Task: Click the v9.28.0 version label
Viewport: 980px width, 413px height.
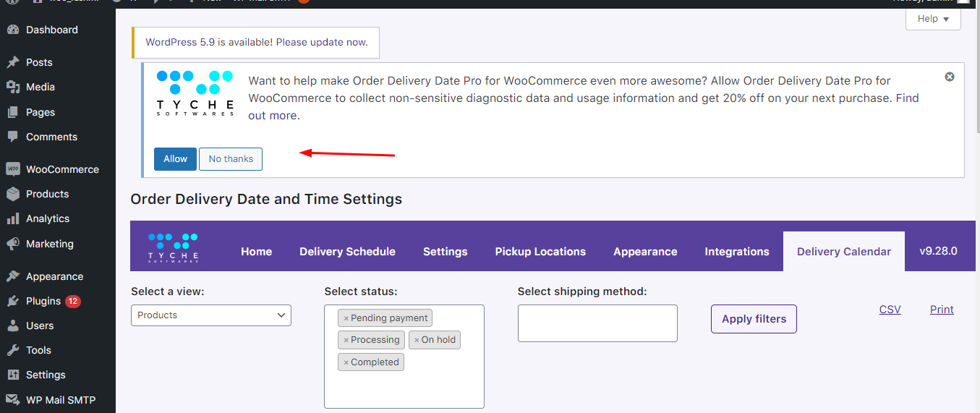Action: (x=938, y=251)
